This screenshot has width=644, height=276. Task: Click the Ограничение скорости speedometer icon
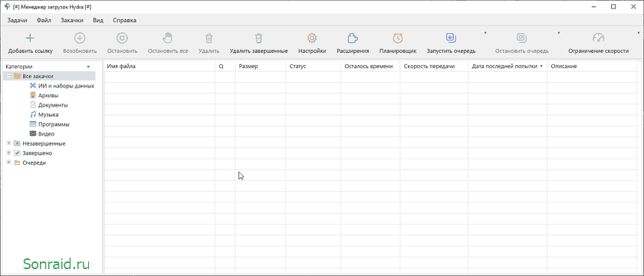click(x=599, y=38)
